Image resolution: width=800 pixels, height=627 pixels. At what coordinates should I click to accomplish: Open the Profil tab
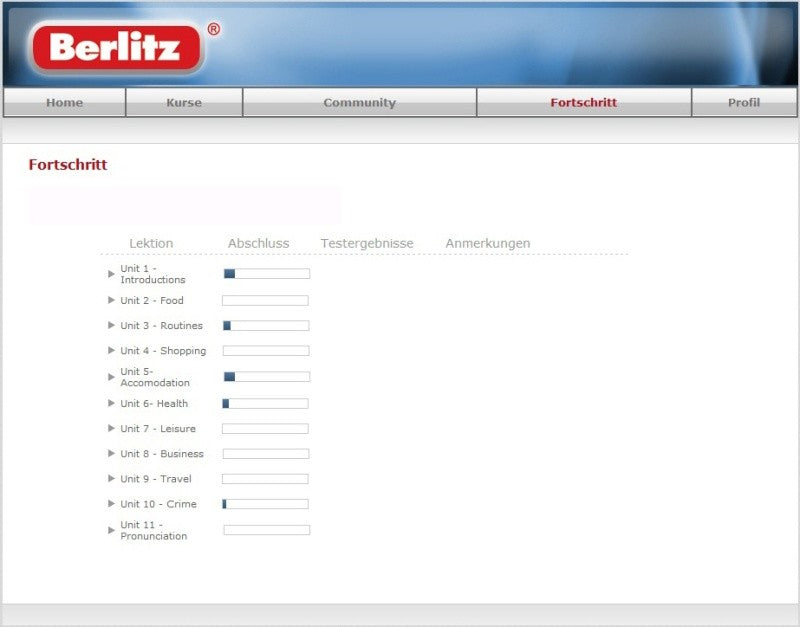pos(744,102)
